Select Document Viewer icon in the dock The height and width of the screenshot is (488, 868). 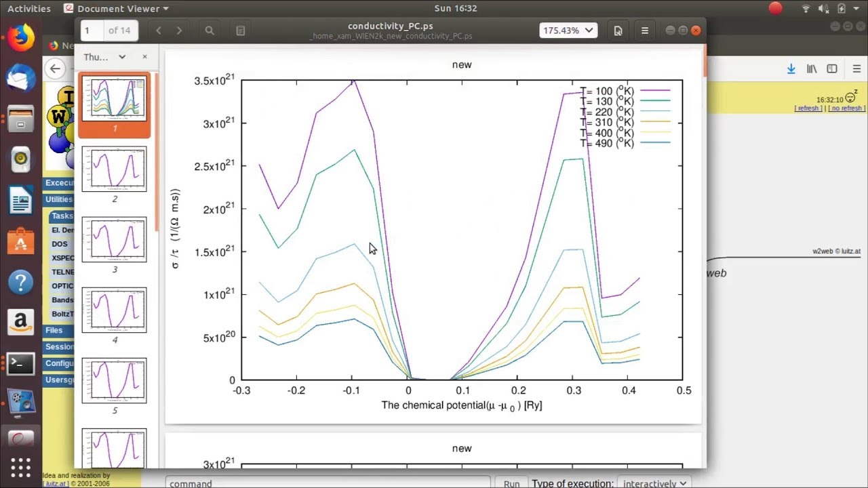tap(20, 439)
